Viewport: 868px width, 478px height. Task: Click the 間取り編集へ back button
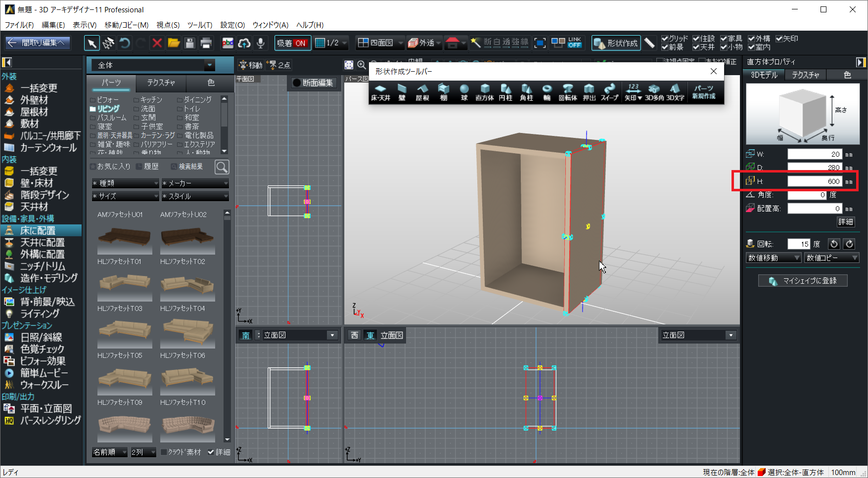(38, 43)
